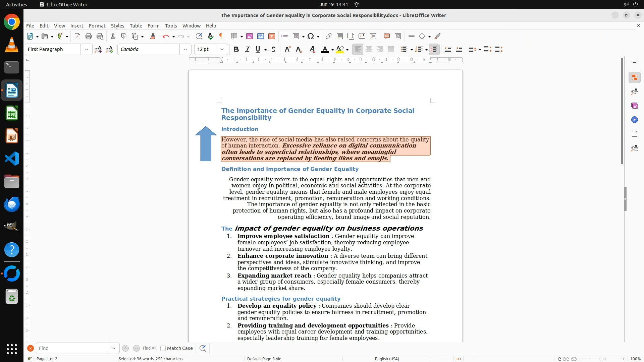Click the Insert Special Character omega icon
The image size is (644, 362).
point(311,36)
